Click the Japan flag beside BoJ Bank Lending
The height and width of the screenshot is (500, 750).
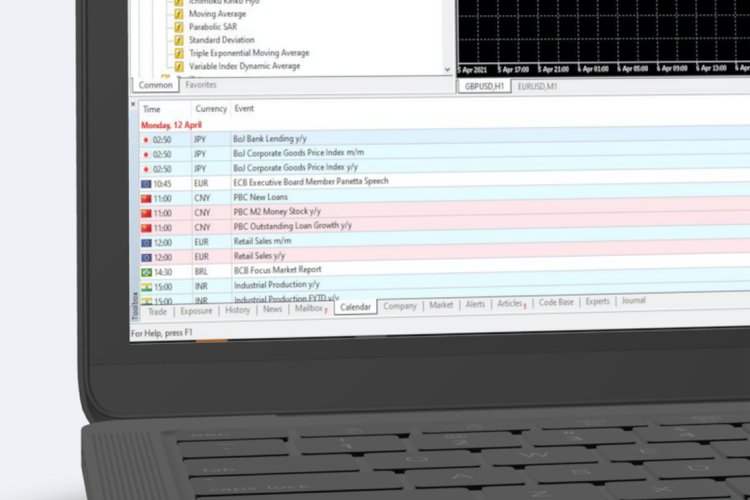146,140
